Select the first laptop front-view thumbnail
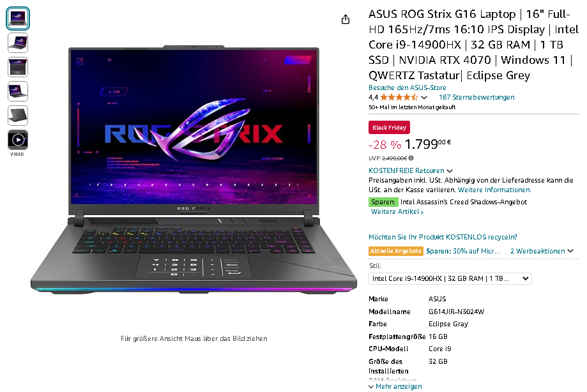 [x=18, y=19]
